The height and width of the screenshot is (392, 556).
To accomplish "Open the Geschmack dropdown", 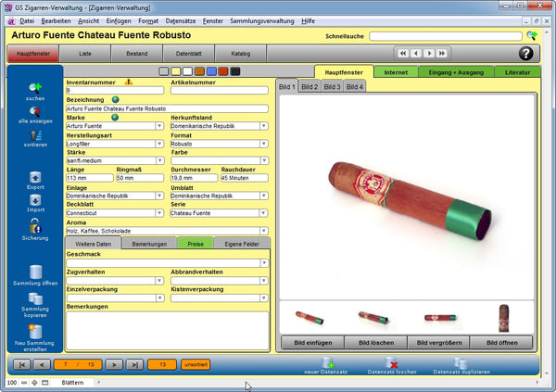I will tap(264, 263).
